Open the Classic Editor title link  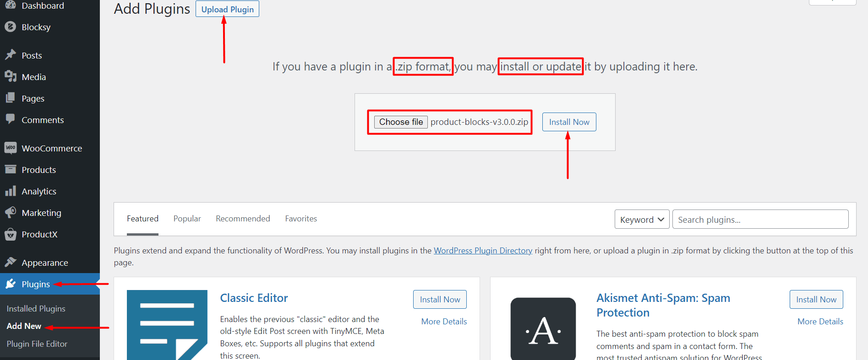(254, 298)
